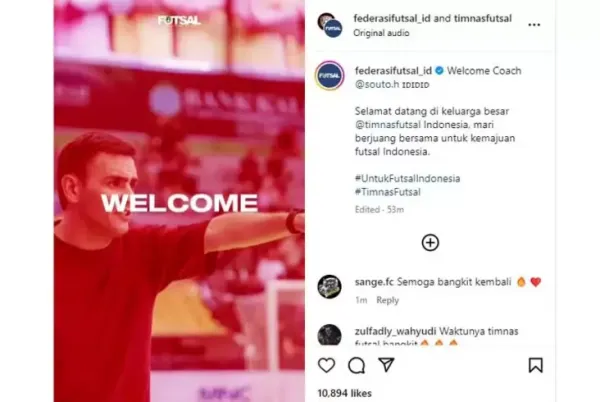Open timnasfutsal collaborator name in header
The image size is (600, 402).
(x=483, y=18)
